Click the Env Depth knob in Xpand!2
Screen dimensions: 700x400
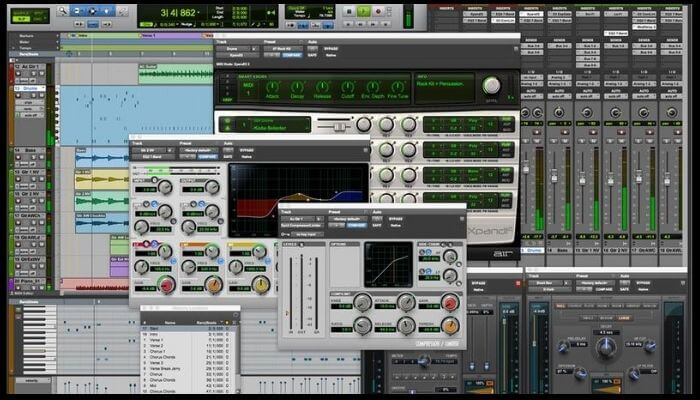click(x=372, y=87)
